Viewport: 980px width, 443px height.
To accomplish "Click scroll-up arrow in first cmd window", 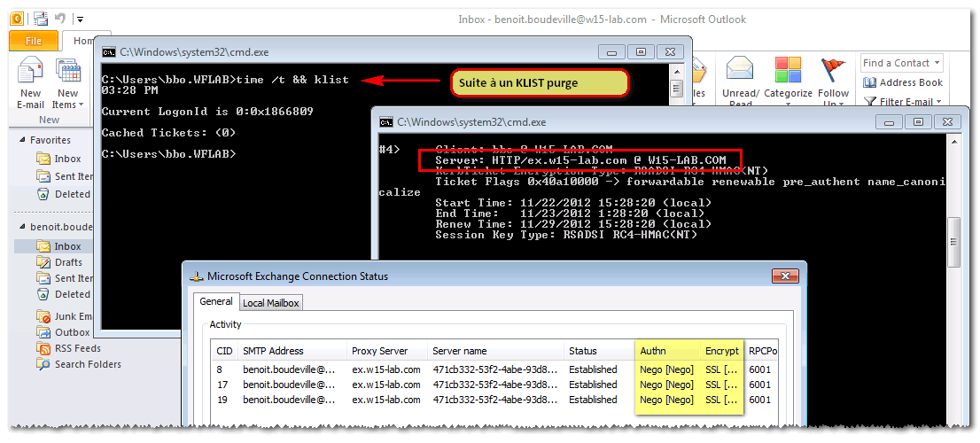I will pyautogui.click(x=675, y=71).
